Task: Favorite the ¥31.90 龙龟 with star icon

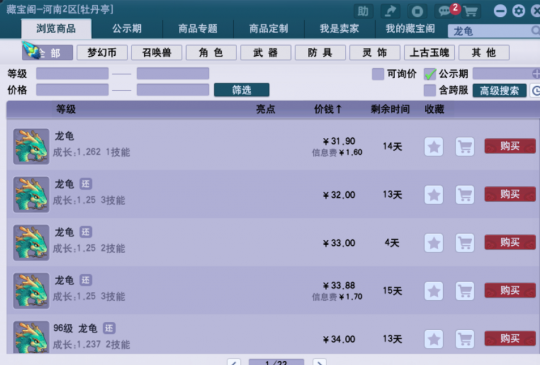Action: pyautogui.click(x=434, y=147)
